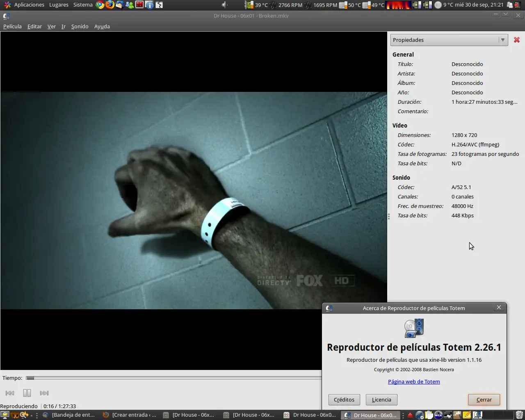This screenshot has width=525, height=420.
Task: Click the 0:16 / 1:27:33 elapsed time
Action: tap(59, 406)
